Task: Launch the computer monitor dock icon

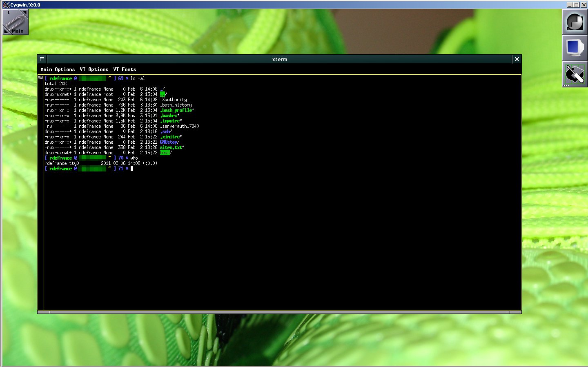Action: tap(575, 48)
